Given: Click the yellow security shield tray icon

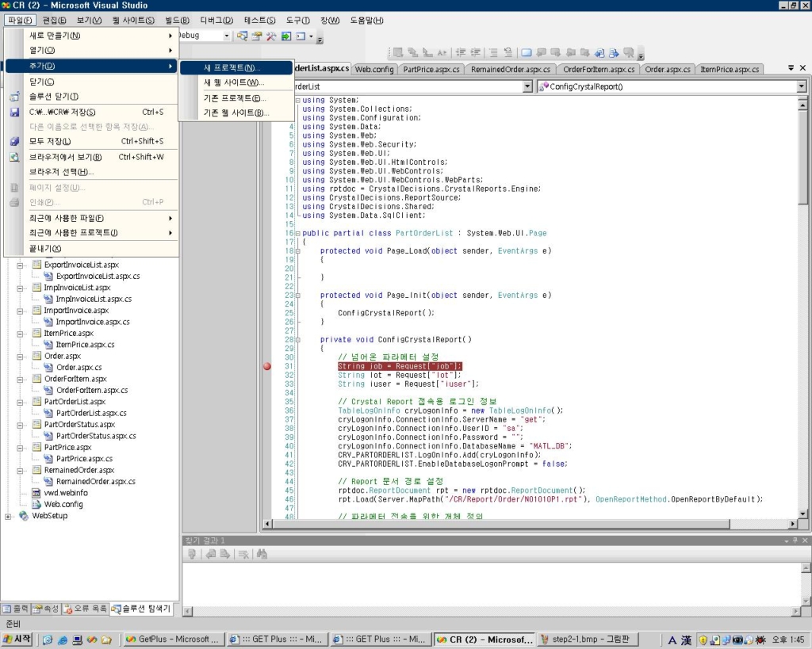Looking at the screenshot, I should coord(703,640).
